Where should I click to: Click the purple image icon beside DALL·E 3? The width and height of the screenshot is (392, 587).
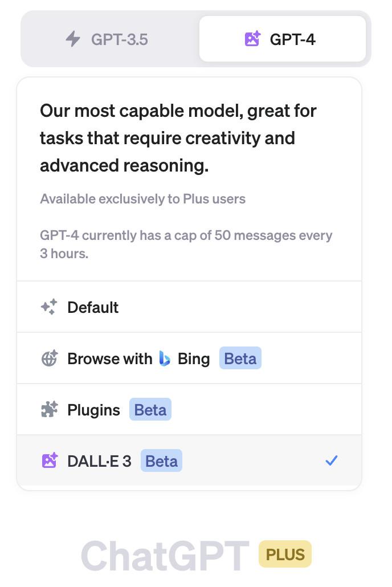(x=49, y=460)
